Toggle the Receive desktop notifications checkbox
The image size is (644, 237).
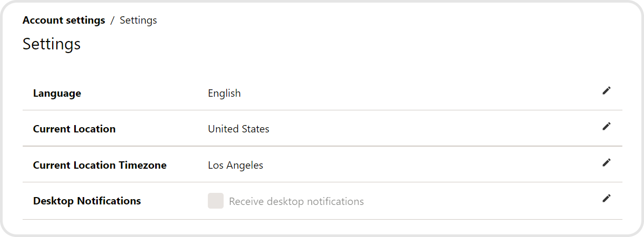pyautogui.click(x=216, y=201)
